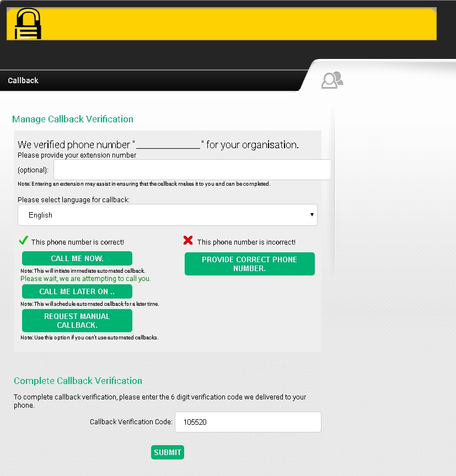Click 'This phone number is incorrect!' text
This screenshot has height=476, width=456.
246,242
